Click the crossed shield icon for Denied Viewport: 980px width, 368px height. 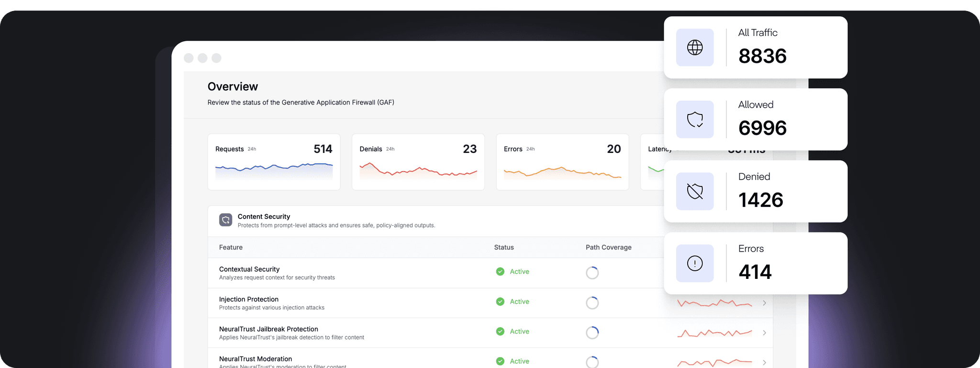pos(695,191)
